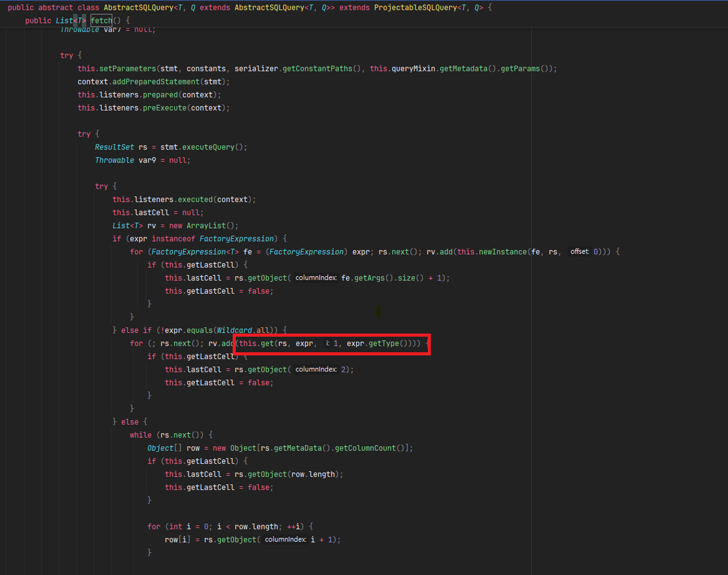Image resolution: width=728 pixels, height=575 pixels.
Task: Click the Wildcard class reference
Action: [234, 330]
